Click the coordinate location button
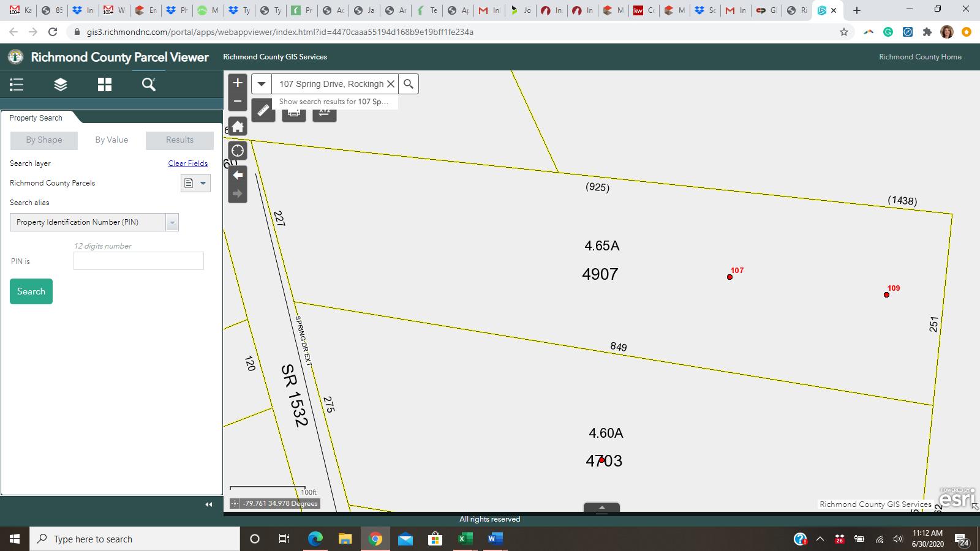Screen dimensions: 980x551 (235, 503)
